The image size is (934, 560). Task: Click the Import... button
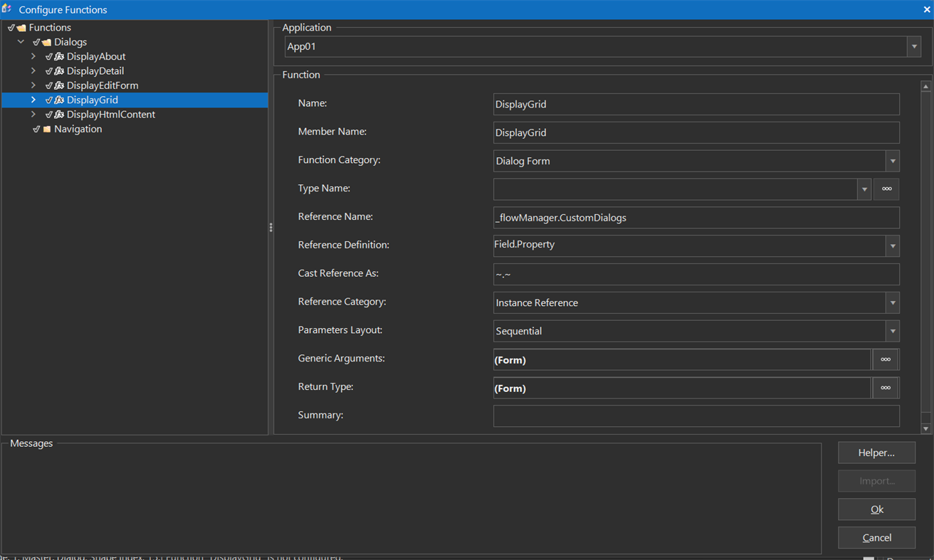coord(877,481)
